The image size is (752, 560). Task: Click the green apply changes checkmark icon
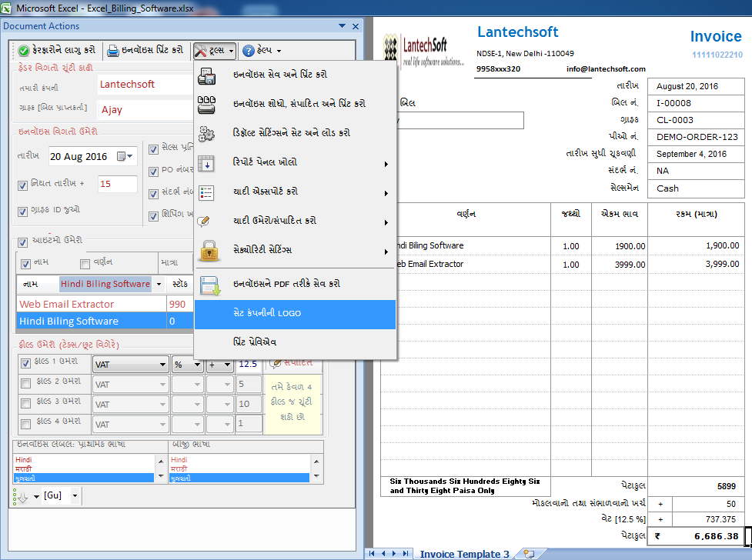pos(24,50)
